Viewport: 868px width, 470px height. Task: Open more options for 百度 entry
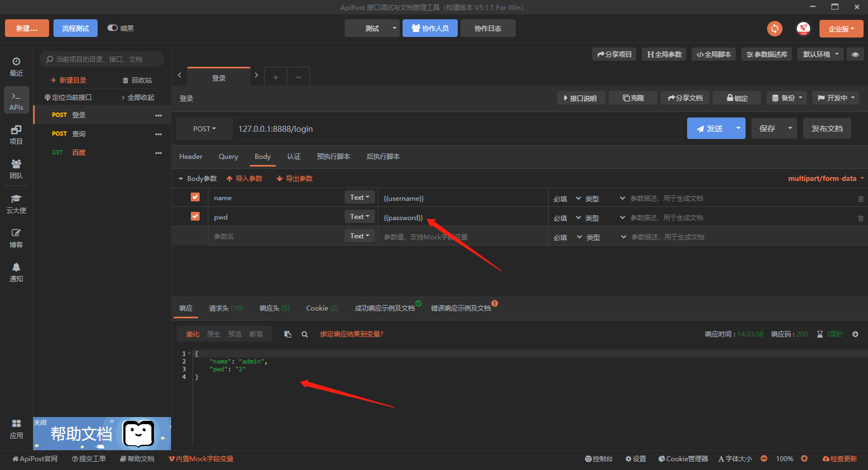tap(159, 153)
